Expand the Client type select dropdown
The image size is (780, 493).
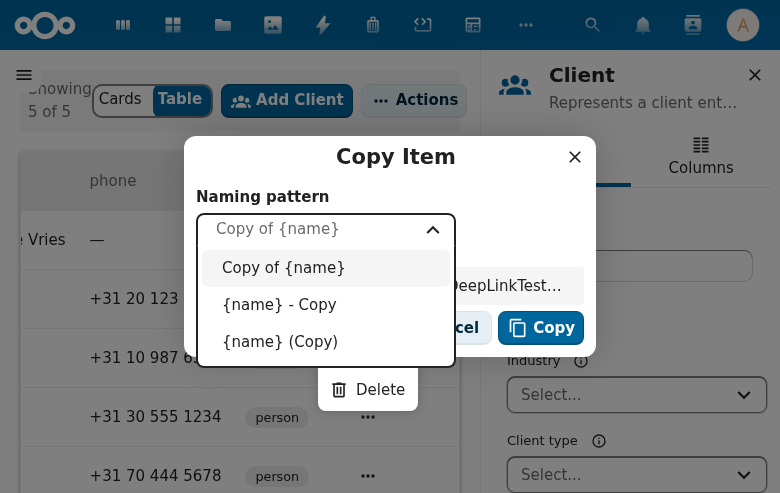click(x=637, y=475)
